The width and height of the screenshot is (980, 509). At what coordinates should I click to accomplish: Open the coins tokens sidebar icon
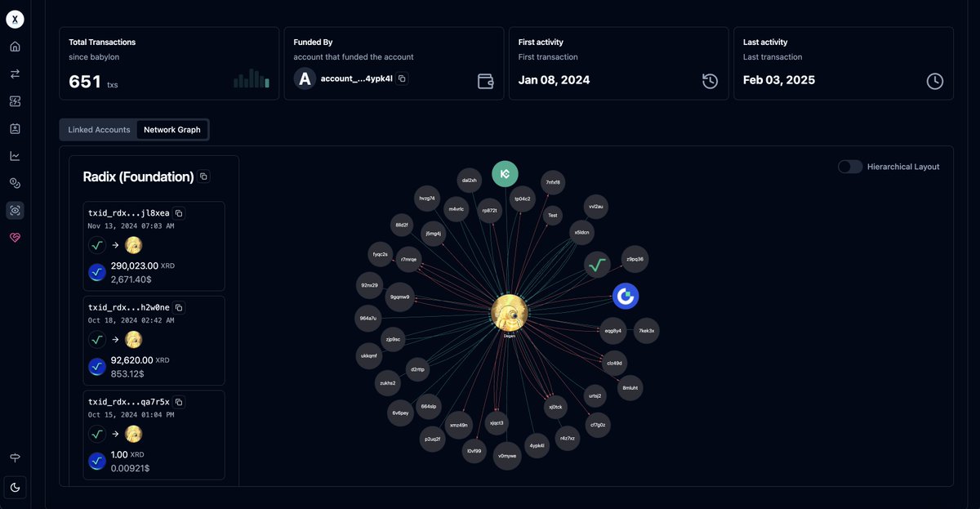click(15, 183)
